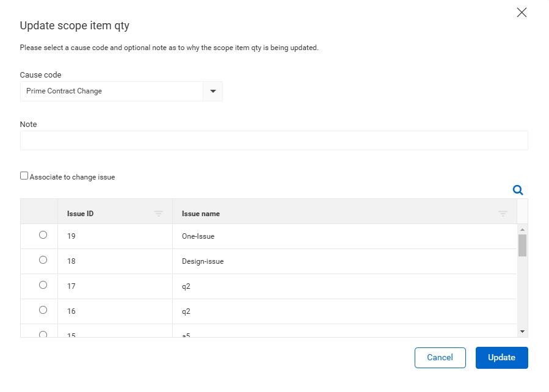Screen dimensions: 549x392
Task: Sort by Issue name column header
Action: [201, 214]
